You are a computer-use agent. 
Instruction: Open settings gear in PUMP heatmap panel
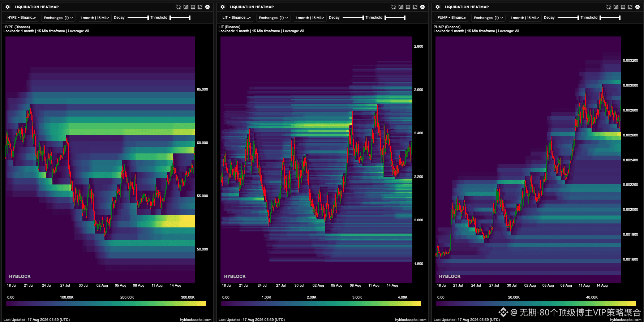point(438,7)
